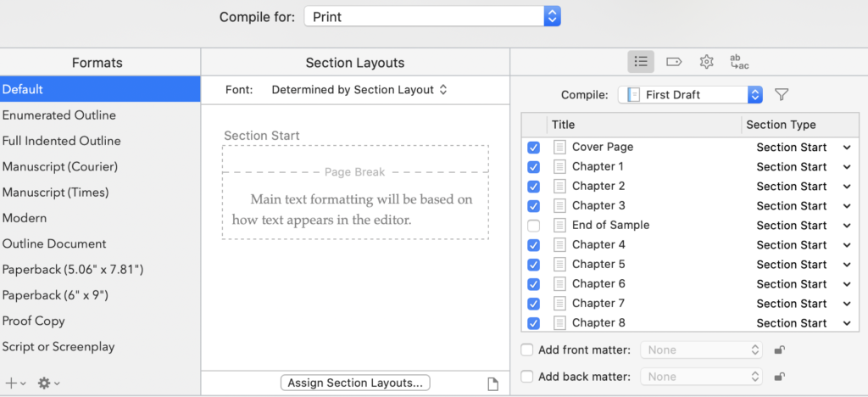Open the First Draft compile dropdown

tap(690, 95)
